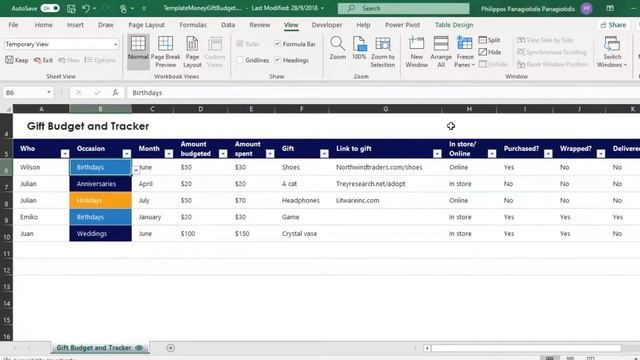Open the Wrapped? column filter
This screenshot has height=360, width=640.
coord(601,153)
